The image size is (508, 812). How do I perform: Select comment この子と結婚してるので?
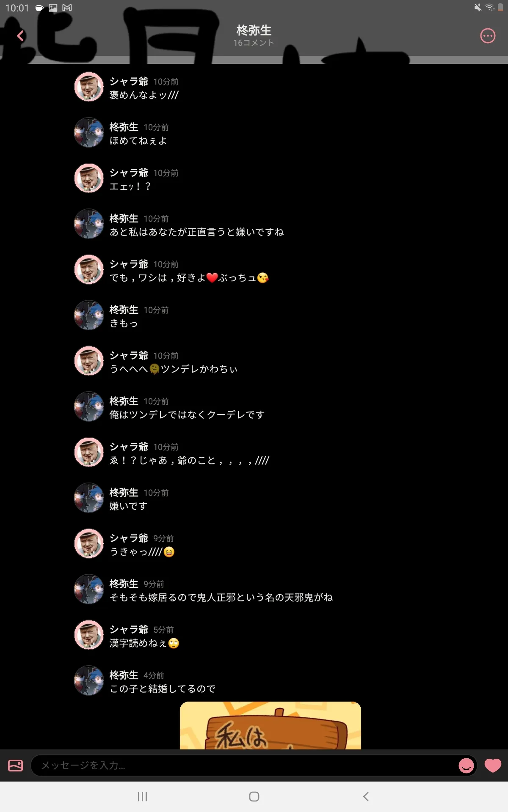coord(163,689)
